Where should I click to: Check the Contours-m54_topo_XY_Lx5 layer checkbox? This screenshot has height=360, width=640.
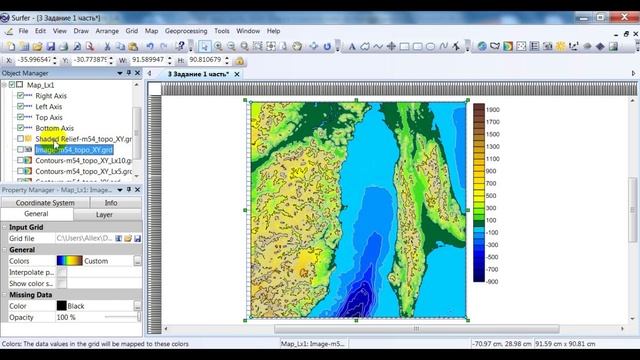point(20,171)
